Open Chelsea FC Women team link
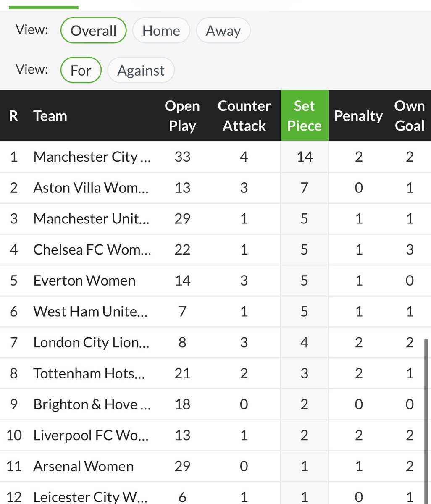The height and width of the screenshot is (504, 431). [92, 249]
